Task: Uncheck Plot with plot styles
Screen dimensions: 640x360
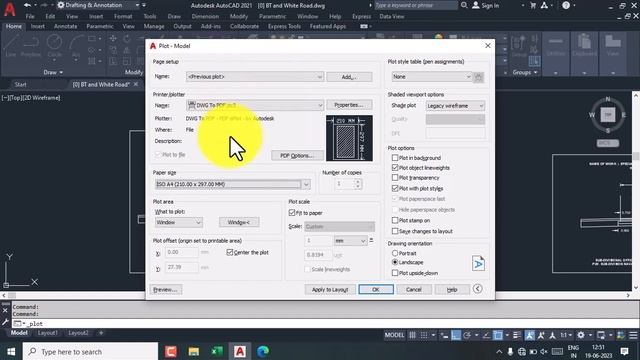Action: coord(395,188)
